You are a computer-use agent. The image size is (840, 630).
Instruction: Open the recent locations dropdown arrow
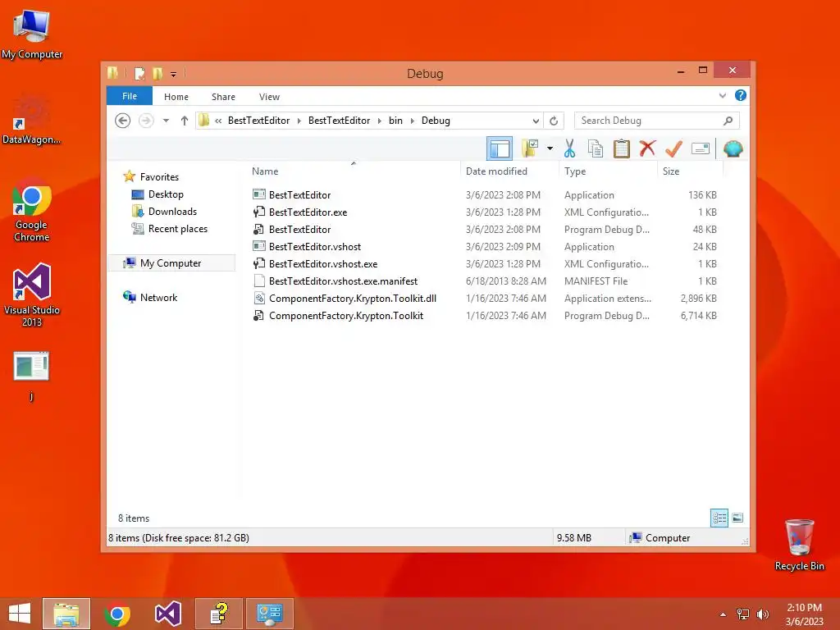[x=166, y=121]
